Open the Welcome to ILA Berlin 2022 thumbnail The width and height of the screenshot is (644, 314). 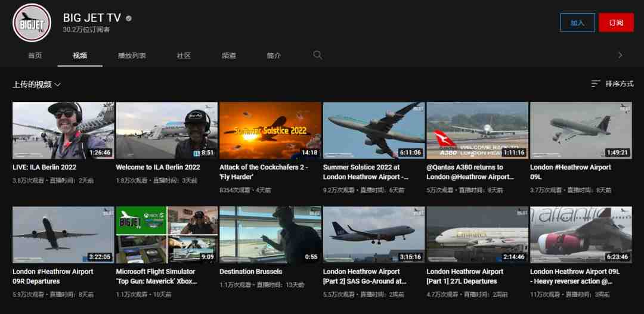167,130
